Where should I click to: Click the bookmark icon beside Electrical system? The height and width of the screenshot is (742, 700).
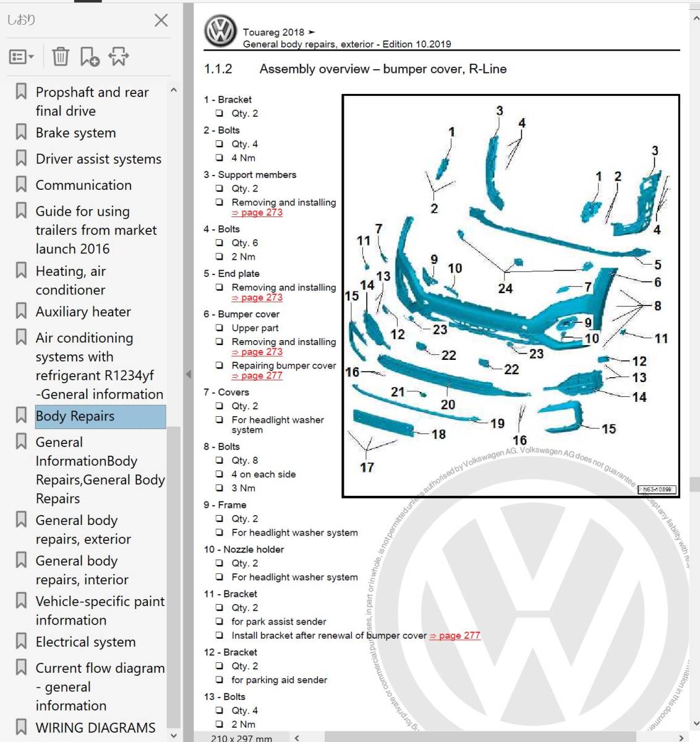(21, 641)
